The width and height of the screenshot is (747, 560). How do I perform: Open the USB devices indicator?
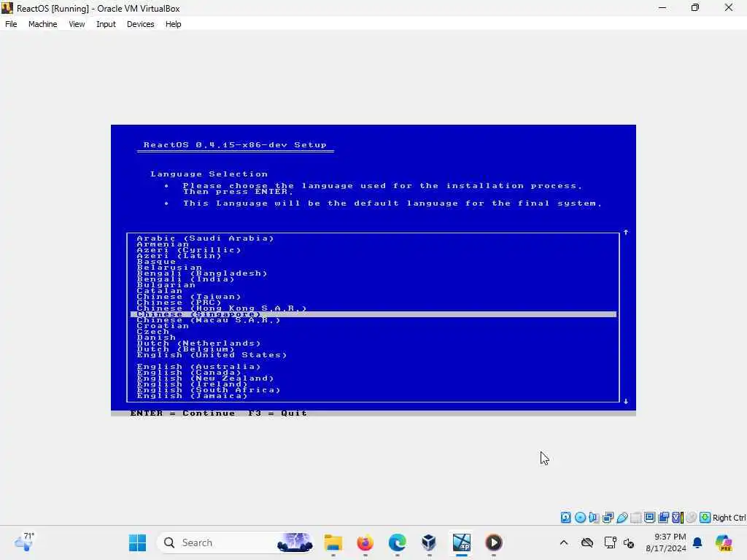(x=622, y=518)
